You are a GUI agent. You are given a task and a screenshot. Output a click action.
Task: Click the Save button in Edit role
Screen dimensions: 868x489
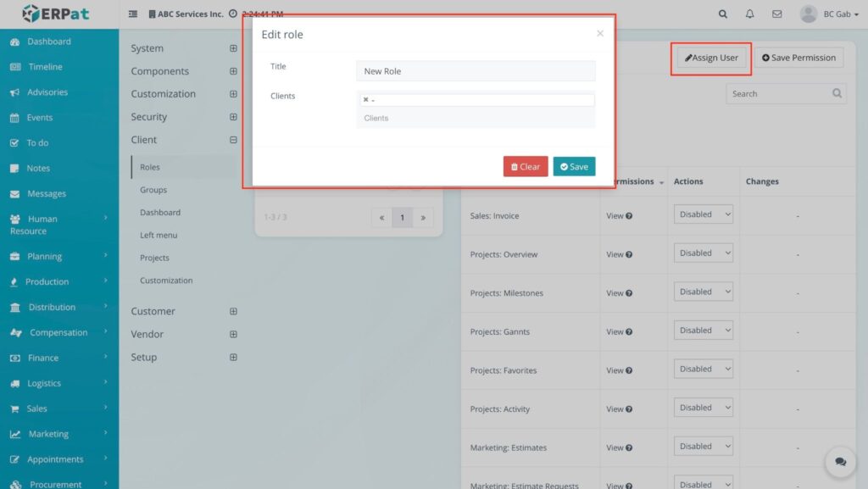[x=574, y=167]
